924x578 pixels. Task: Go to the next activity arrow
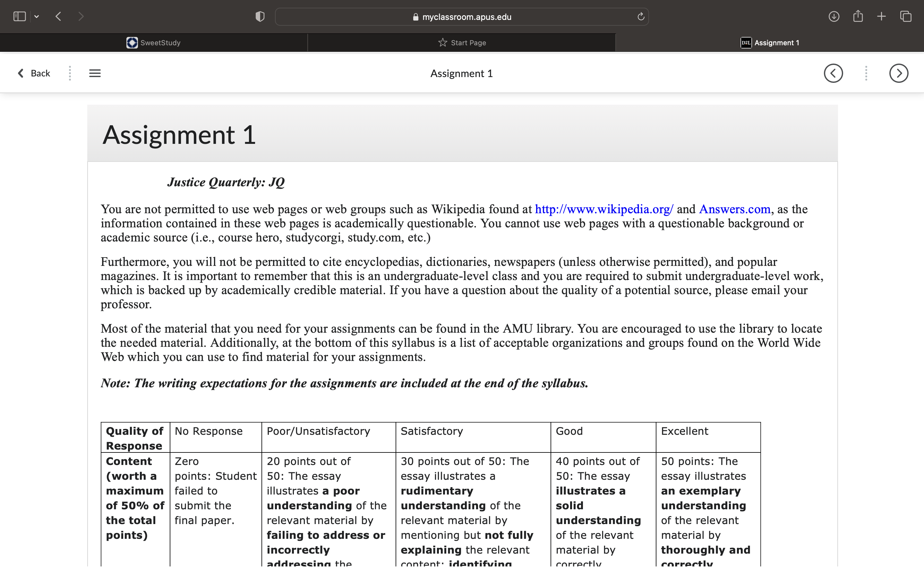(x=899, y=73)
